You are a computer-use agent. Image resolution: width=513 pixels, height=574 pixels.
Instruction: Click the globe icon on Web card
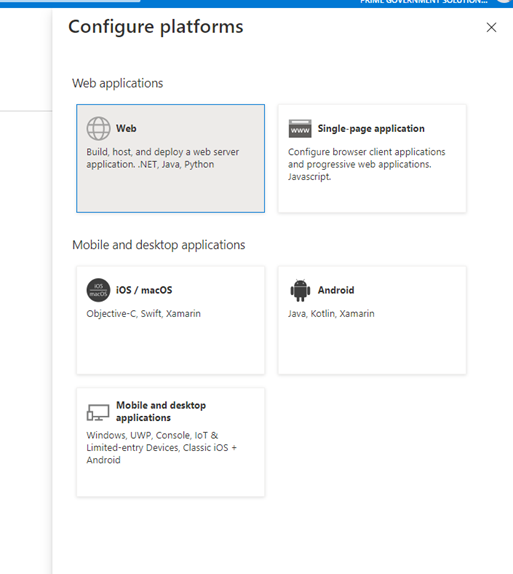pos(98,128)
